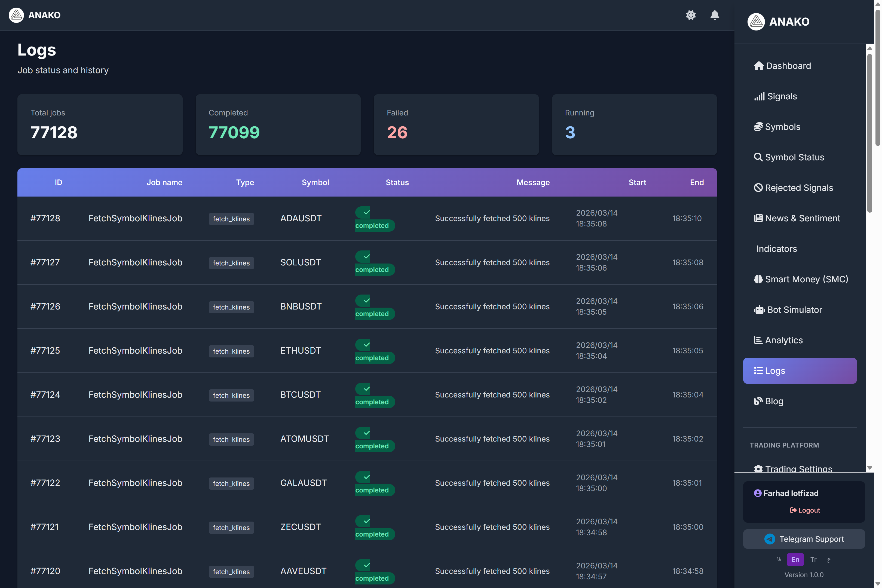882x588 pixels.
Task: Open News & Sentiment page
Action: click(x=759, y=218)
